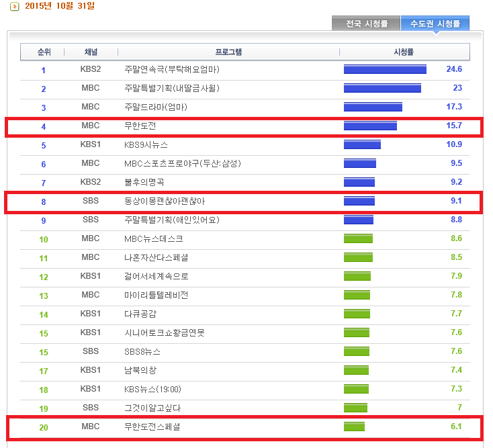Viewport: 493px width, 448px height.
Task: Click the 동상이몽괜찮아괜찮아 program name
Action: tap(166, 201)
